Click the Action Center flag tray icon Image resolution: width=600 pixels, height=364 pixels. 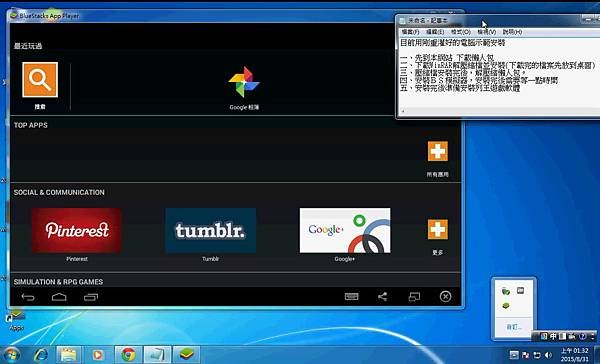(x=525, y=356)
